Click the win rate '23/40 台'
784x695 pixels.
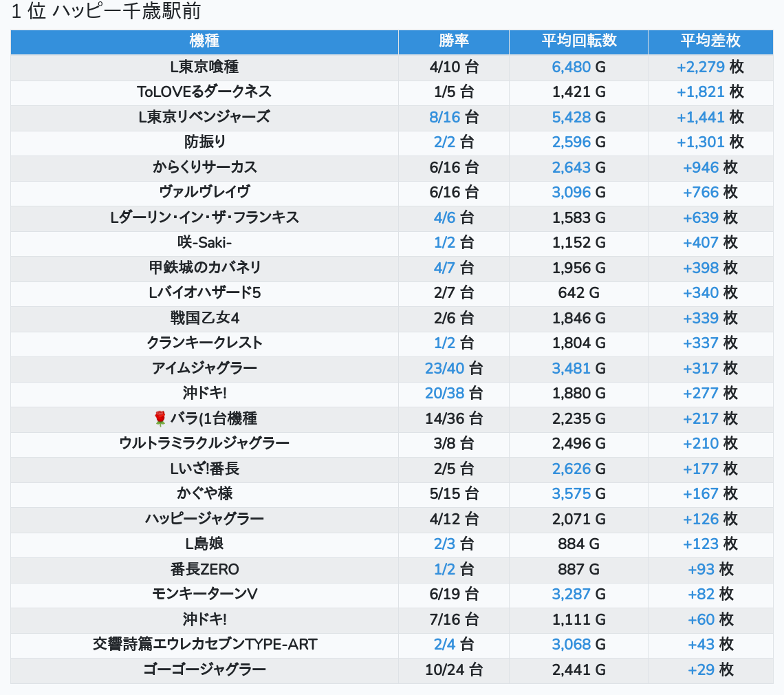pyautogui.click(x=453, y=368)
